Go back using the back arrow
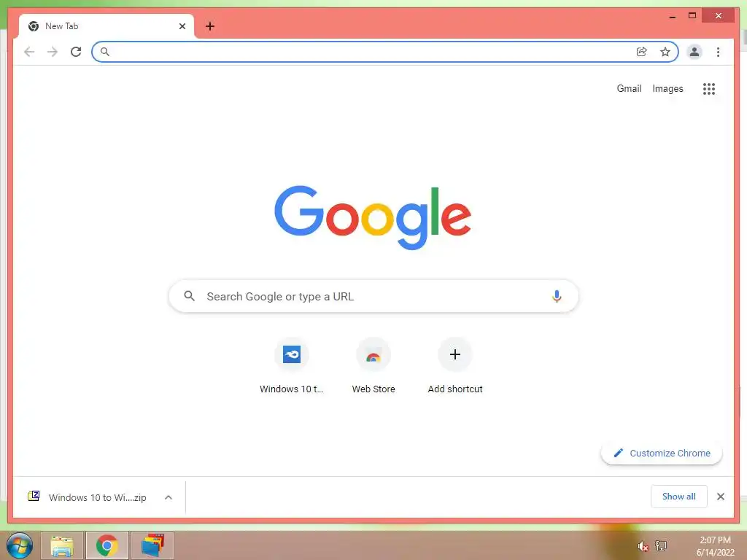Screen dimensions: 747x560 pyautogui.click(x=29, y=52)
